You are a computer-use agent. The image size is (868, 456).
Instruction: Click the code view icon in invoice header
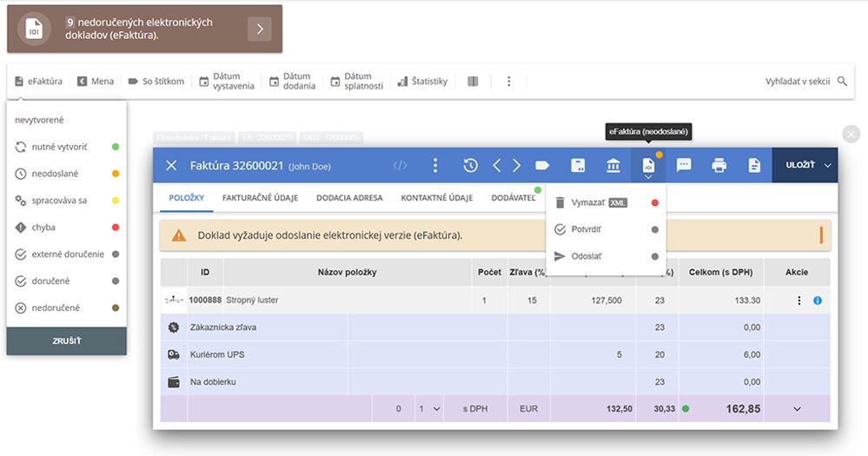click(400, 166)
